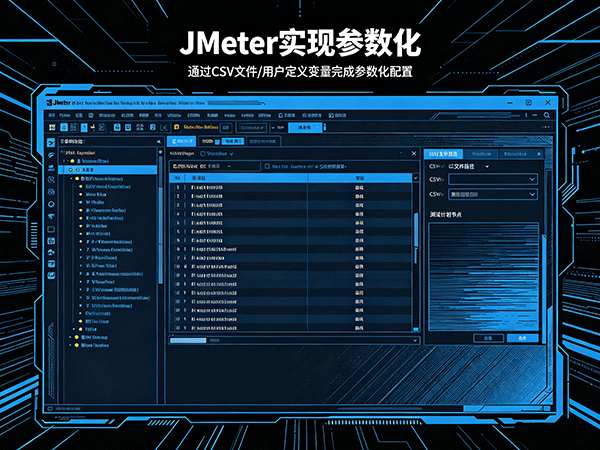Click the cancel button beside the confirm button
600x450 pixels.
pyautogui.click(x=487, y=338)
